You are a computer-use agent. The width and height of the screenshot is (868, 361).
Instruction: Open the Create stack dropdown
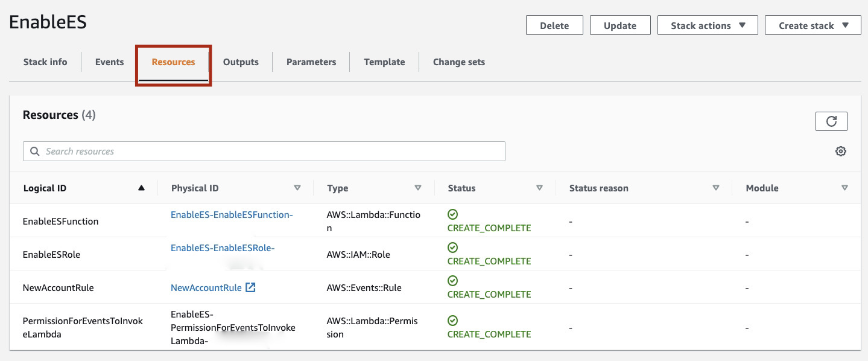click(x=813, y=25)
